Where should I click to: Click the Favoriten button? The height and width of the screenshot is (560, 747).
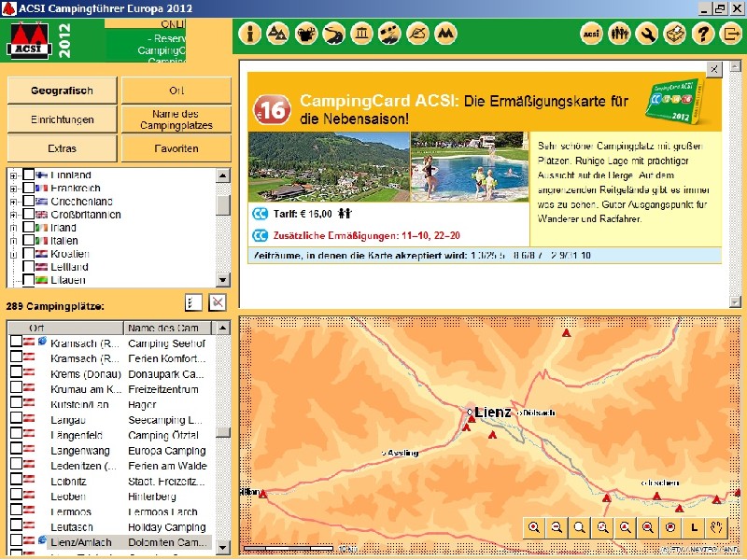(176, 148)
